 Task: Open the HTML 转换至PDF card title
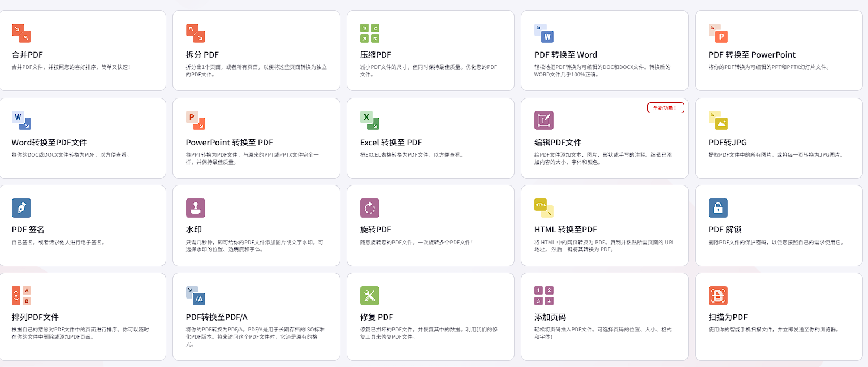click(565, 230)
